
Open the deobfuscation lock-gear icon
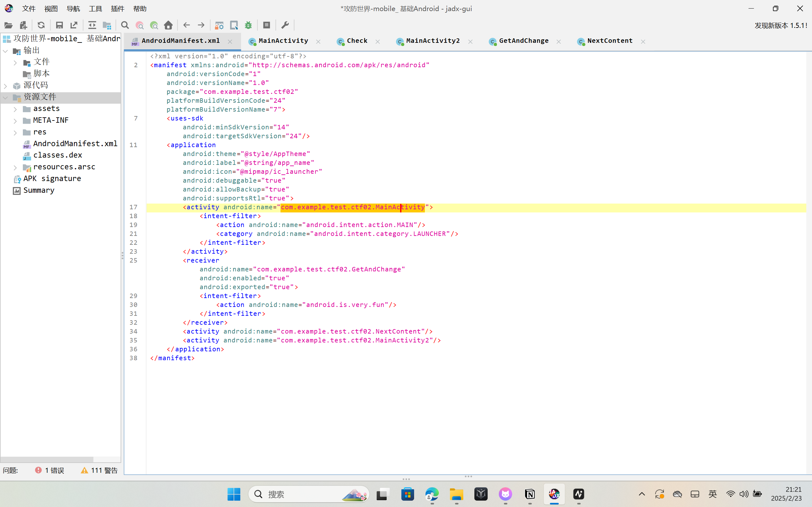[219, 25]
